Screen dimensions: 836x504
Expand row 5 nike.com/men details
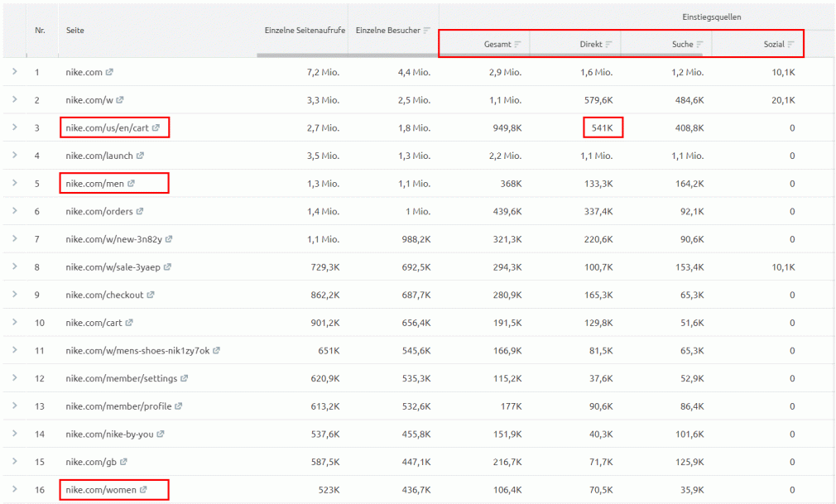pos(15,182)
